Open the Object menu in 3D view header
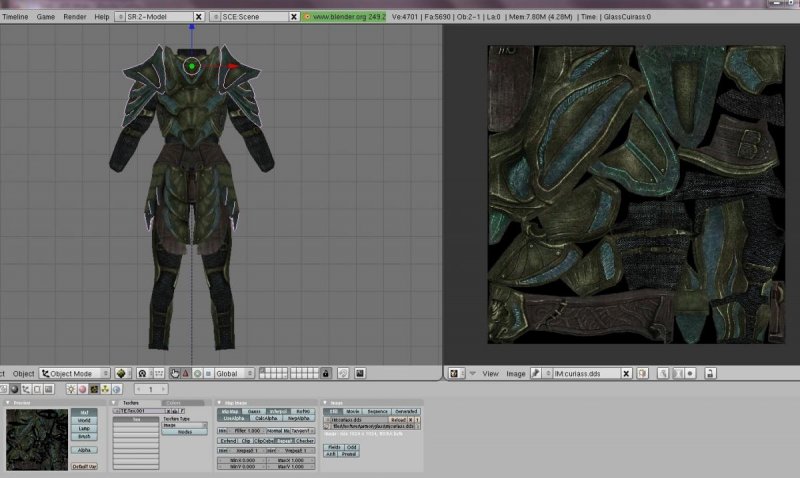This screenshot has height=478, width=800. [23, 373]
